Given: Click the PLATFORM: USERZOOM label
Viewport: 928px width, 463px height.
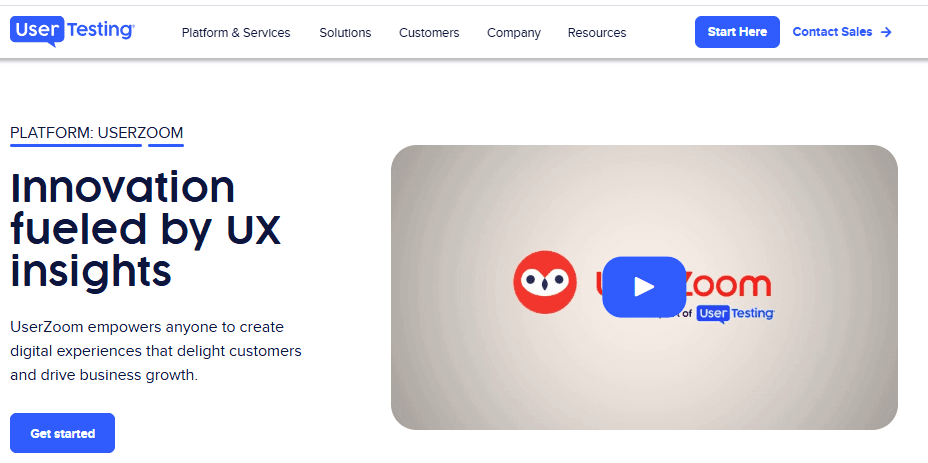Looking at the screenshot, I should click(97, 133).
